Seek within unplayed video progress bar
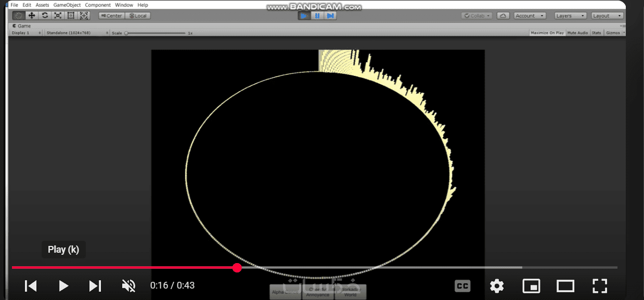The image size is (644, 300). tap(429, 268)
